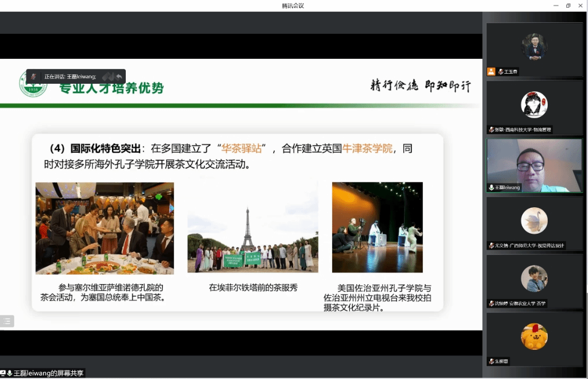Click the cat avatar of 张敏
Viewport: 588px width, 379px height.
click(534, 104)
